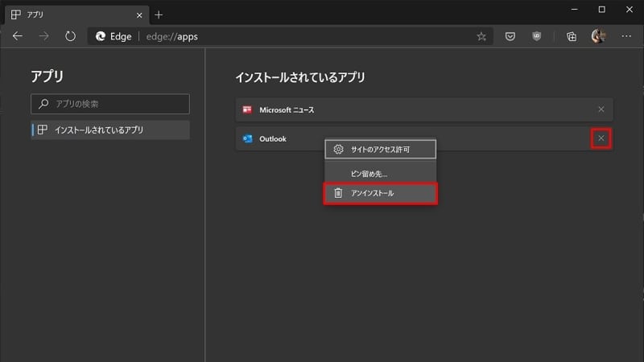The width and height of the screenshot is (644, 362).
Task: Click the forward navigation arrow
Action: coord(44,36)
